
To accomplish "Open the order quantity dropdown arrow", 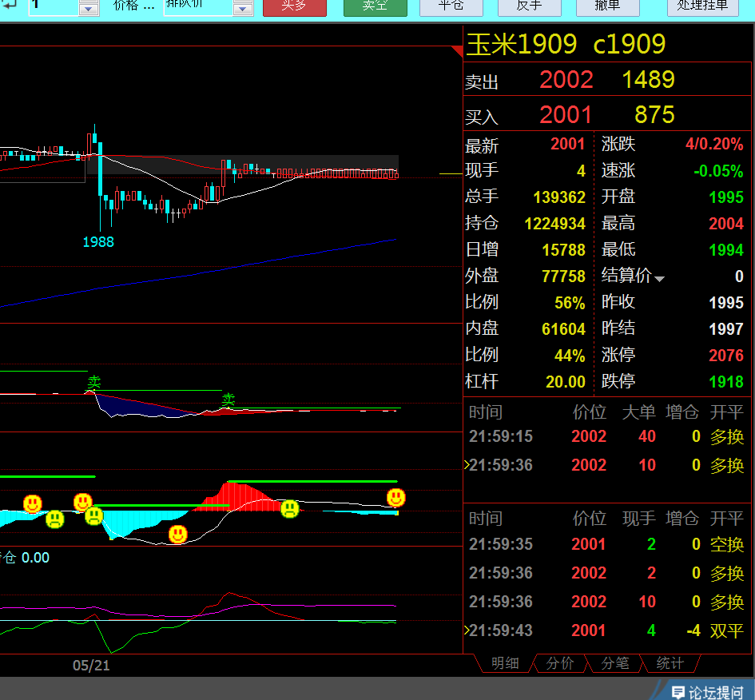I will pyautogui.click(x=89, y=9).
